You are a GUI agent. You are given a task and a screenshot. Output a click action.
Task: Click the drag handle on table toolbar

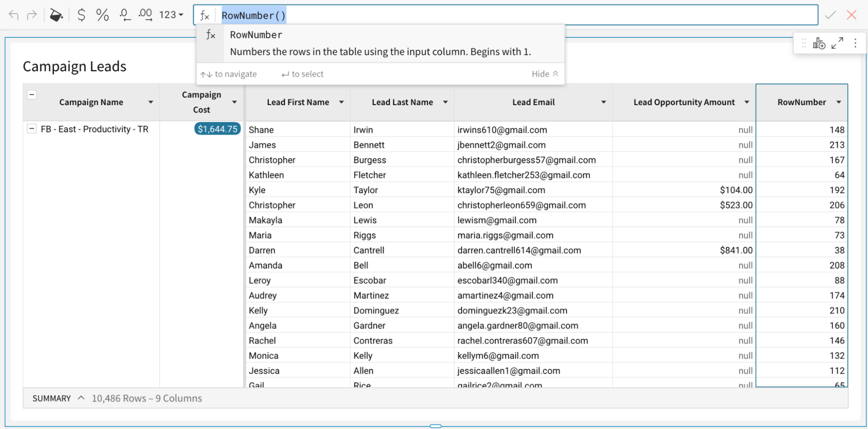pos(804,43)
